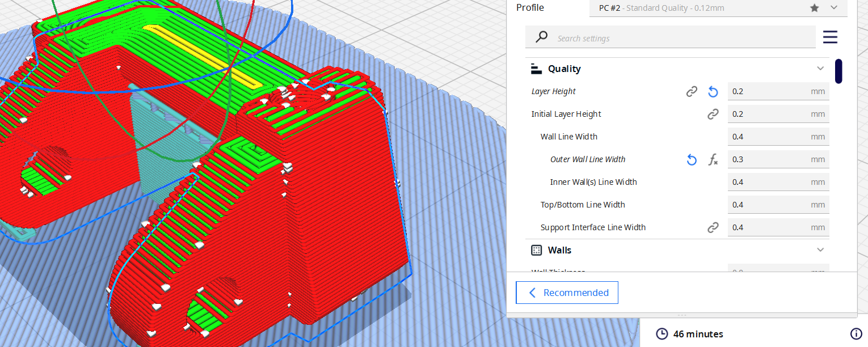Click the Support Interface Line Width label
Image resolution: width=868 pixels, height=347 pixels.
[x=593, y=227]
